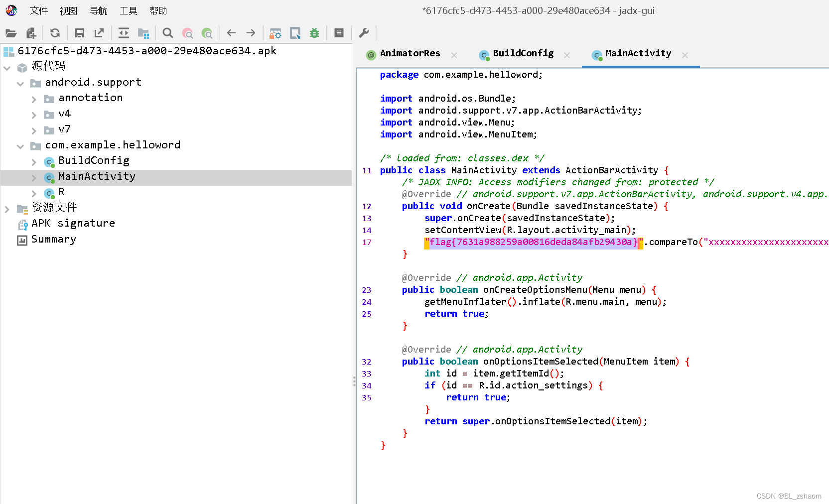
Task: Collapse the com.example.helloword package
Action: click(20, 146)
